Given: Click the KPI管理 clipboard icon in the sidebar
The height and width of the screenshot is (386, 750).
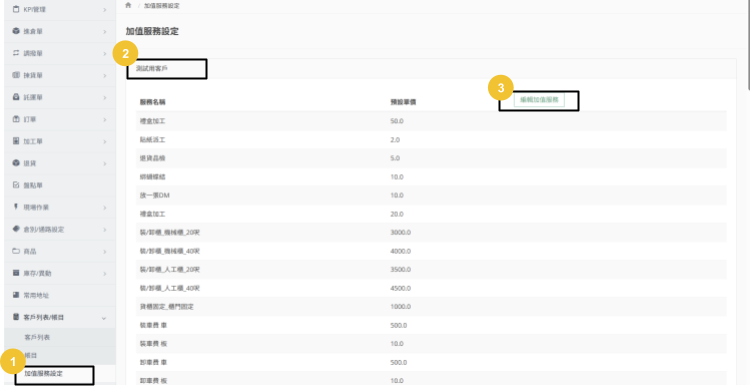Looking at the screenshot, I should 16,9.
